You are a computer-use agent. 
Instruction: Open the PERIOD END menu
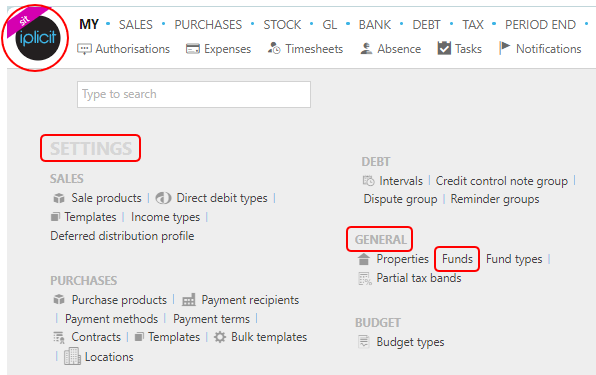tap(540, 25)
